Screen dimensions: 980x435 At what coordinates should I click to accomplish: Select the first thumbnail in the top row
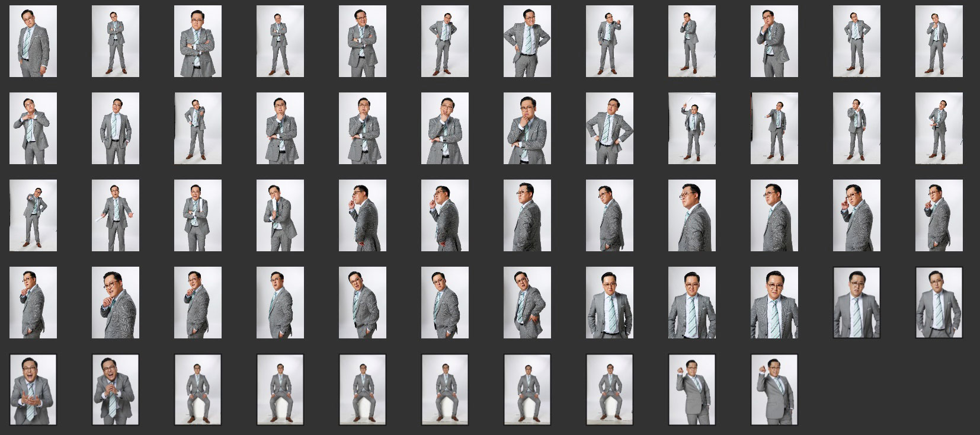pos(33,41)
